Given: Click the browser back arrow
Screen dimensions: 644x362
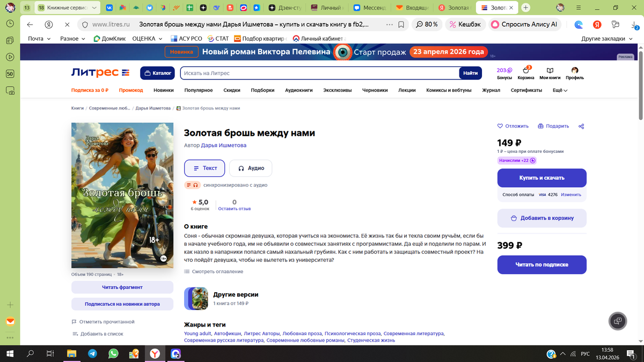Looking at the screenshot, I should 30,25.
